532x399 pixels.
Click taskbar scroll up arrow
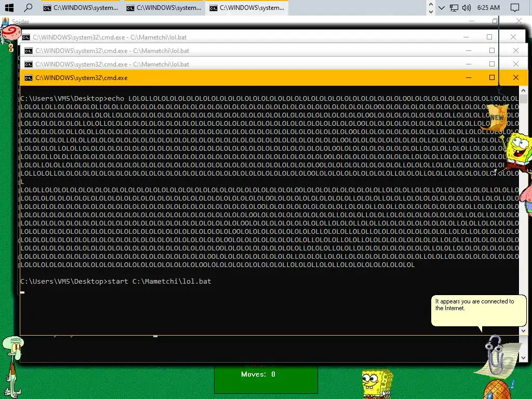pyautogui.click(x=431, y=4)
